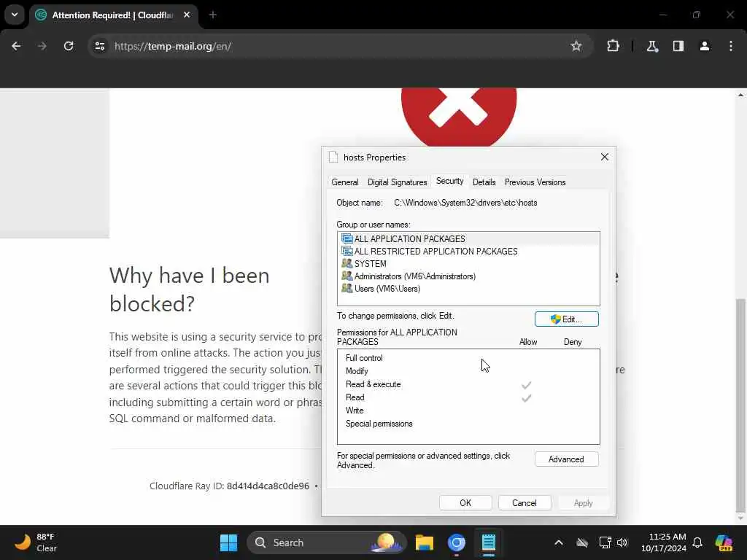Open volume speaker tray icon
Image resolution: width=747 pixels, height=560 pixels.
coord(622,542)
